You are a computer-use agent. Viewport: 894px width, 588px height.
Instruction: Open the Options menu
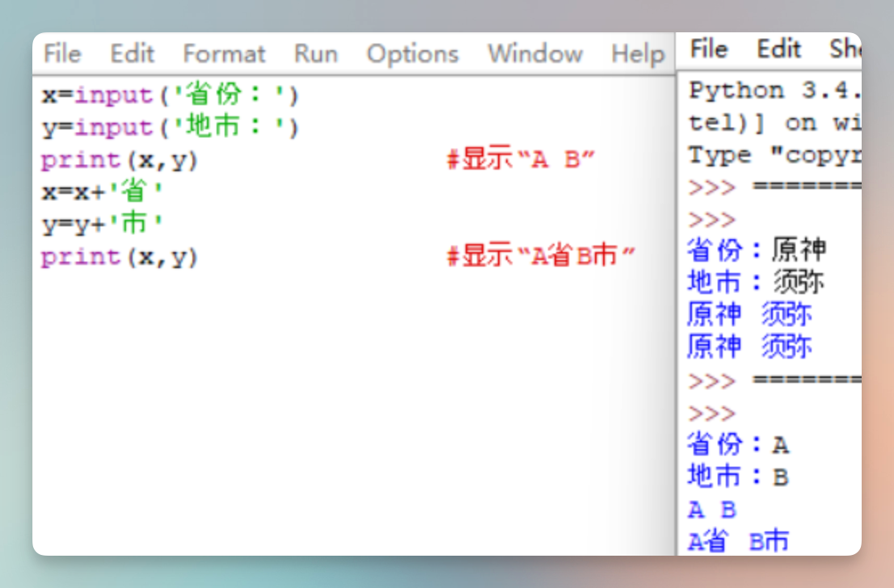pyautogui.click(x=412, y=54)
